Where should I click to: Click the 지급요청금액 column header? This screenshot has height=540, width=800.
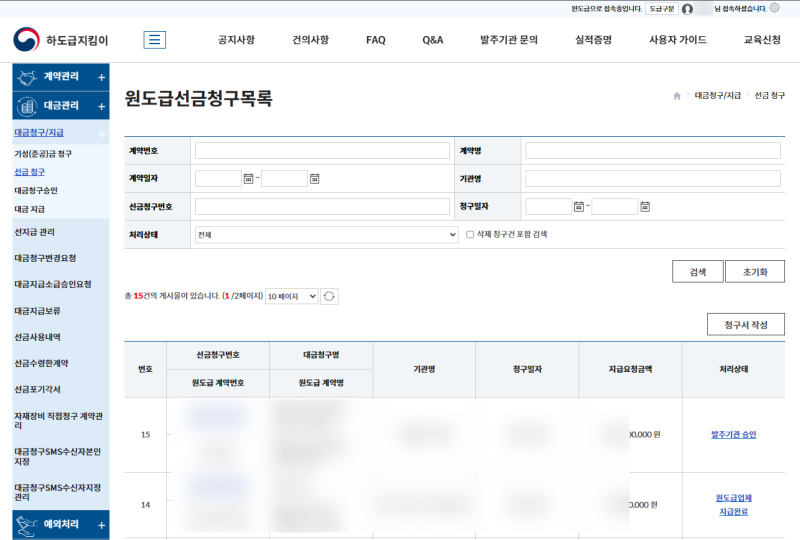click(630, 369)
